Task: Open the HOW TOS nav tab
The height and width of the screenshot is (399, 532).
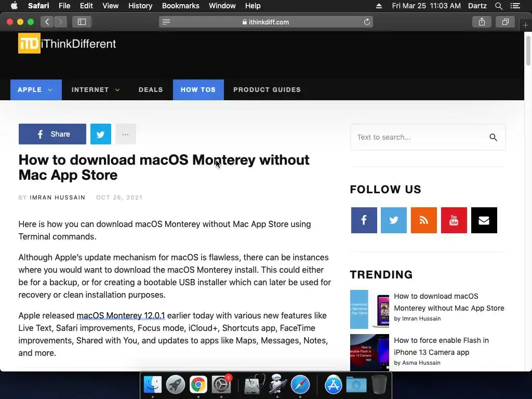Action: (198, 89)
